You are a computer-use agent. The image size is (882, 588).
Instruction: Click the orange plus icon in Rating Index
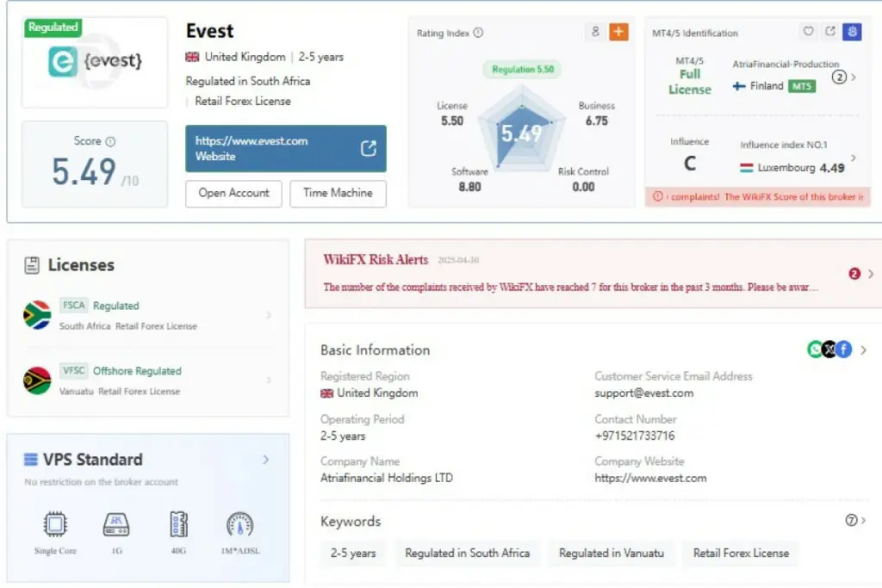tap(618, 32)
